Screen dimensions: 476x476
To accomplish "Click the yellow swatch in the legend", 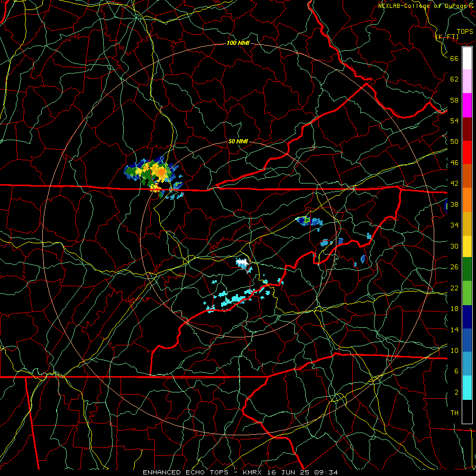I will [467, 246].
